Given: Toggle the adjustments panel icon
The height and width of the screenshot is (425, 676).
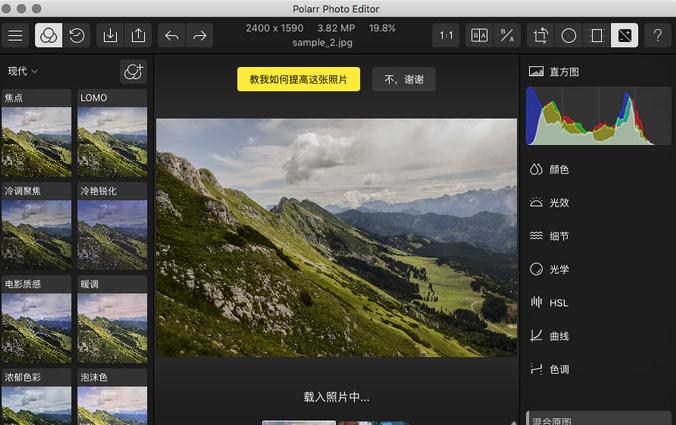Looking at the screenshot, I should (x=625, y=35).
